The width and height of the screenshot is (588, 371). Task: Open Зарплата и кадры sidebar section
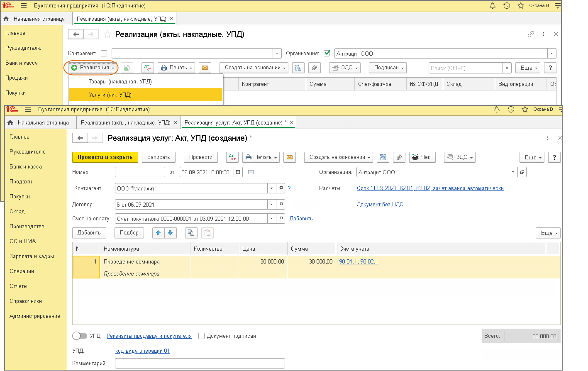[x=32, y=256]
